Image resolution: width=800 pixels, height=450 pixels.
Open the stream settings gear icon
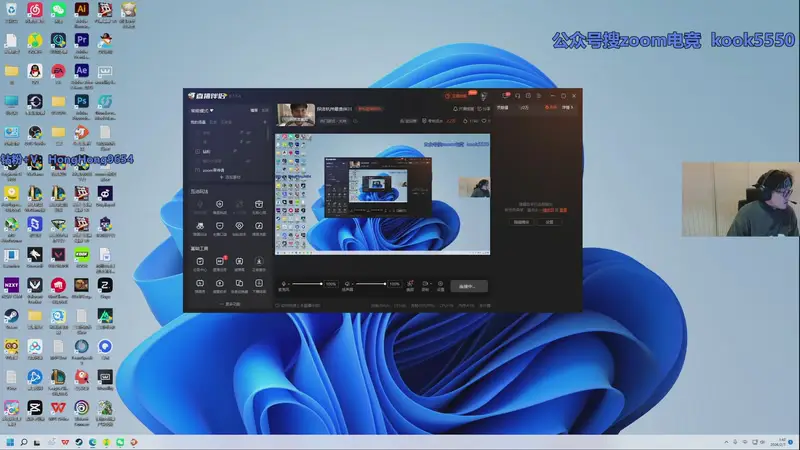click(441, 283)
